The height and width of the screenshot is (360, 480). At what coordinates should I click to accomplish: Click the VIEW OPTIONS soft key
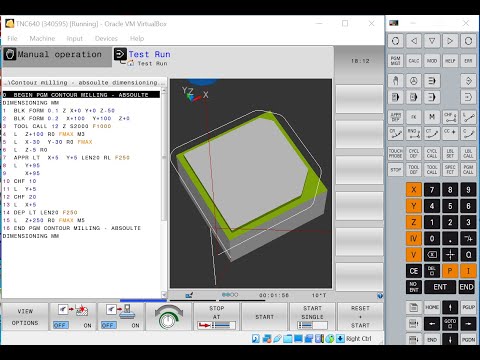click(25, 317)
